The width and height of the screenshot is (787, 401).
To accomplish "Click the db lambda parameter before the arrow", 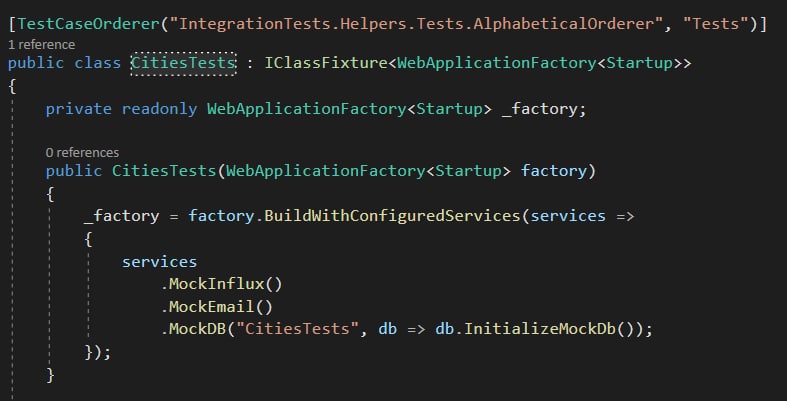I will click(x=387, y=330).
